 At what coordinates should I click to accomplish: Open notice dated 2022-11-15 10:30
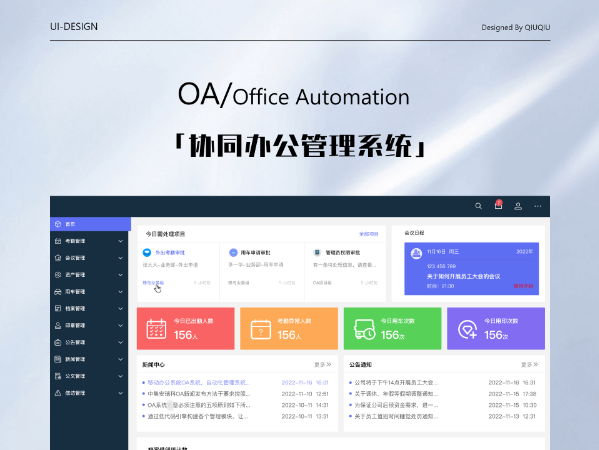click(x=442, y=405)
